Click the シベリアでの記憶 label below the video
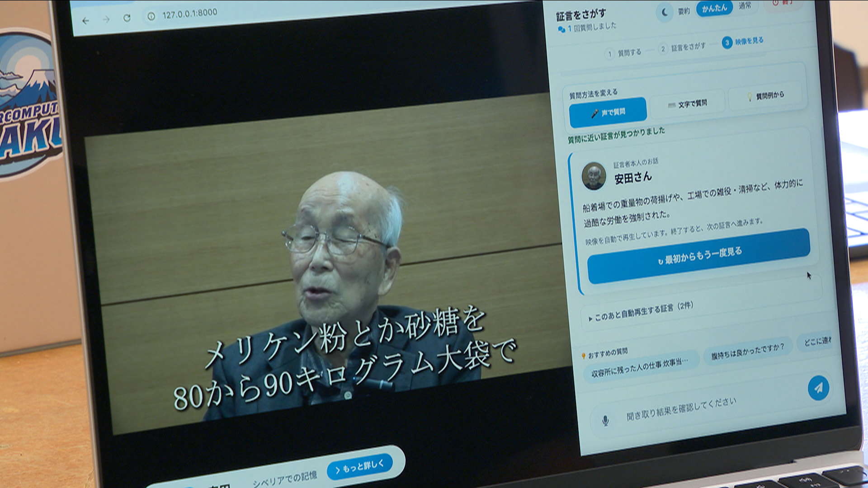Screen dimensions: 868x488 click(285, 480)
